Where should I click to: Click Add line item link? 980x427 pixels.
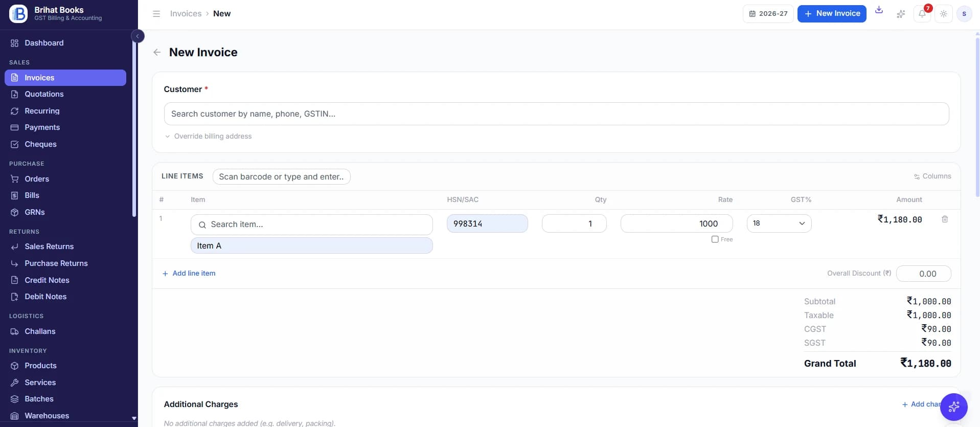tap(189, 274)
